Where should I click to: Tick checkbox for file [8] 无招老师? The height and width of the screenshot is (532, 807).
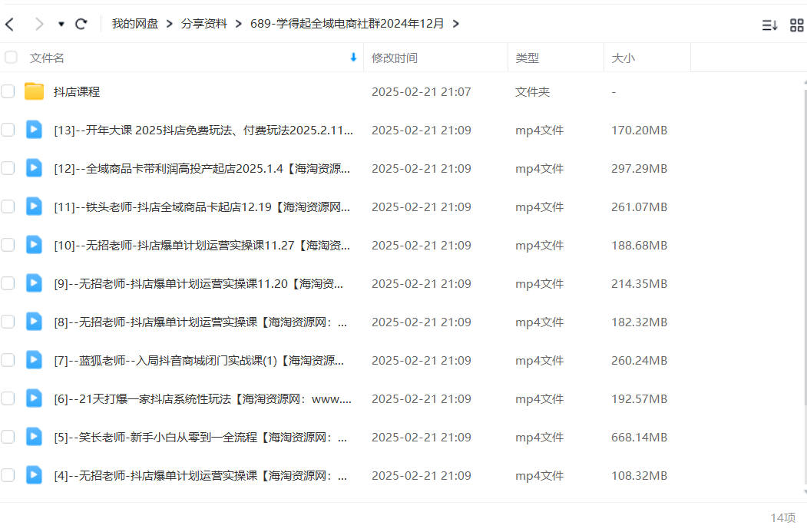pyautogui.click(x=8, y=322)
